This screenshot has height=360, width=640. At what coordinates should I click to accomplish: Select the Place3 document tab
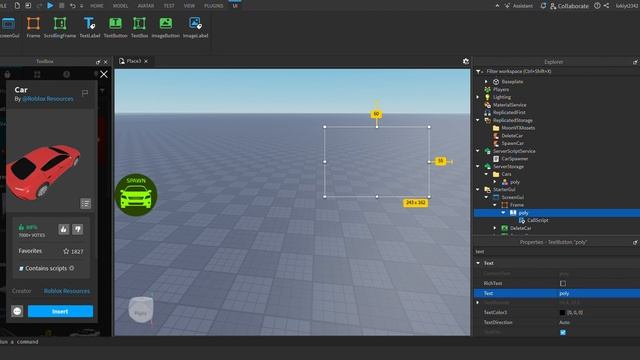point(133,61)
